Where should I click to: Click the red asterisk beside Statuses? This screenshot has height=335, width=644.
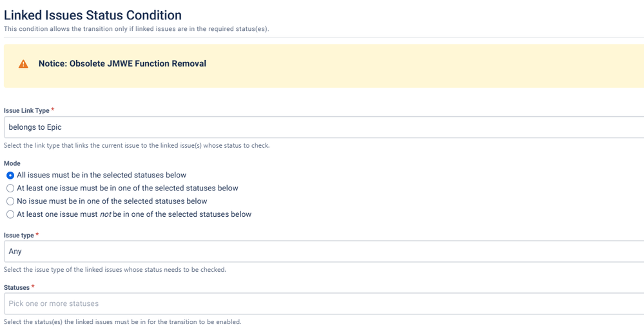pyautogui.click(x=33, y=287)
